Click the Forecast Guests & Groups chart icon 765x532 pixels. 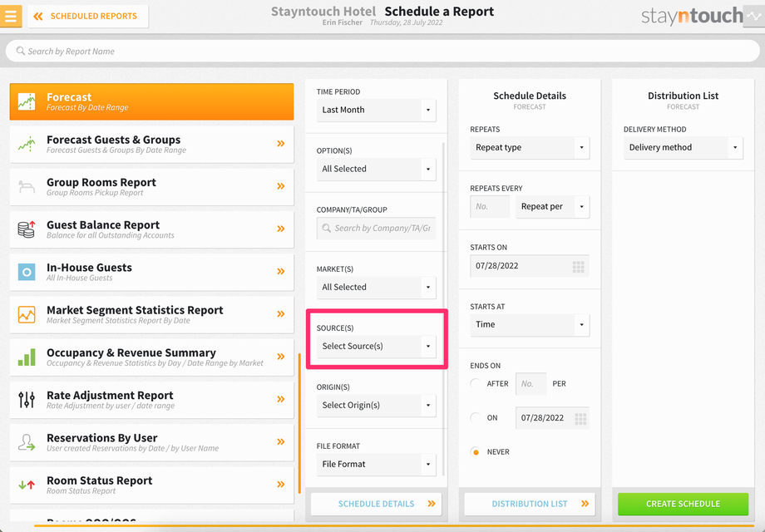27,144
